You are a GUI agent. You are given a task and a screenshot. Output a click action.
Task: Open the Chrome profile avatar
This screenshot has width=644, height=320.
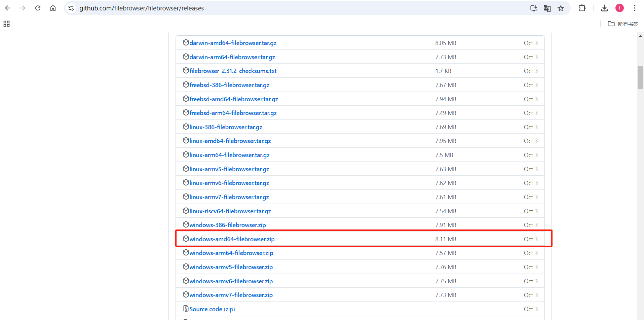click(x=619, y=8)
